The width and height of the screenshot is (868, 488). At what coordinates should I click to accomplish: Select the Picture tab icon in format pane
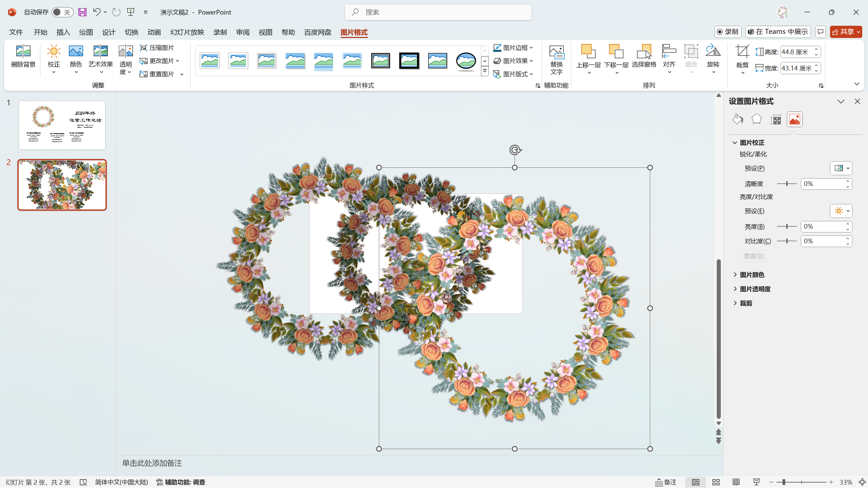[x=795, y=119]
